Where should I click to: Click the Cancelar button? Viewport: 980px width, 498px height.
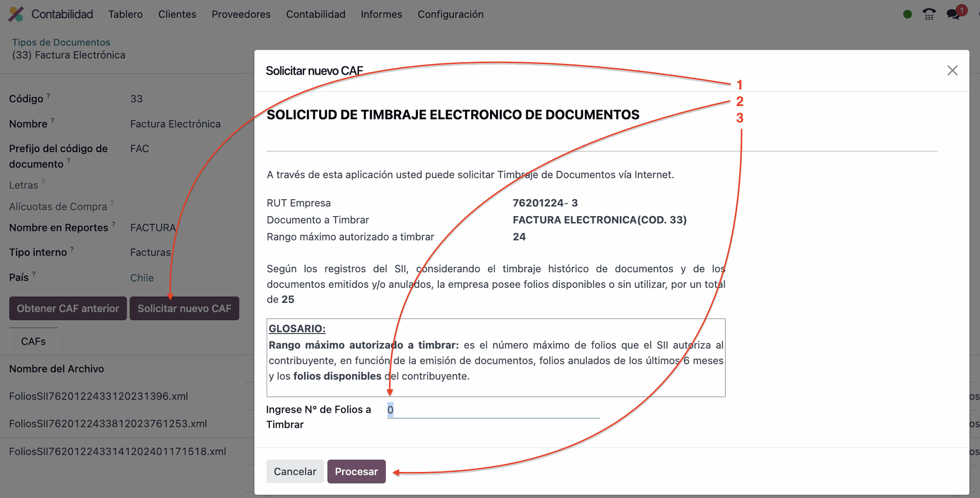pos(295,471)
